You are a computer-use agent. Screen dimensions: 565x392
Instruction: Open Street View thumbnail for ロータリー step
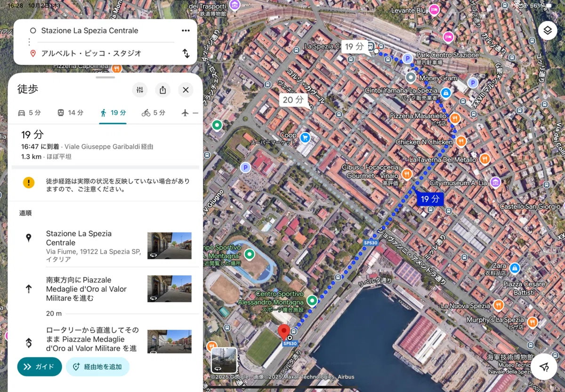click(x=169, y=341)
